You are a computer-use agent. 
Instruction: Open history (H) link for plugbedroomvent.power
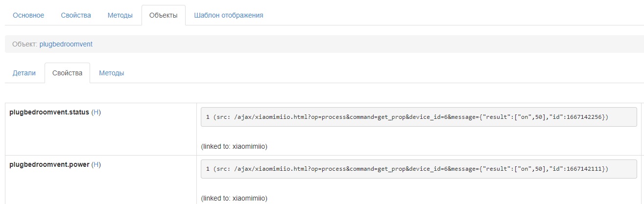pyautogui.click(x=96, y=164)
